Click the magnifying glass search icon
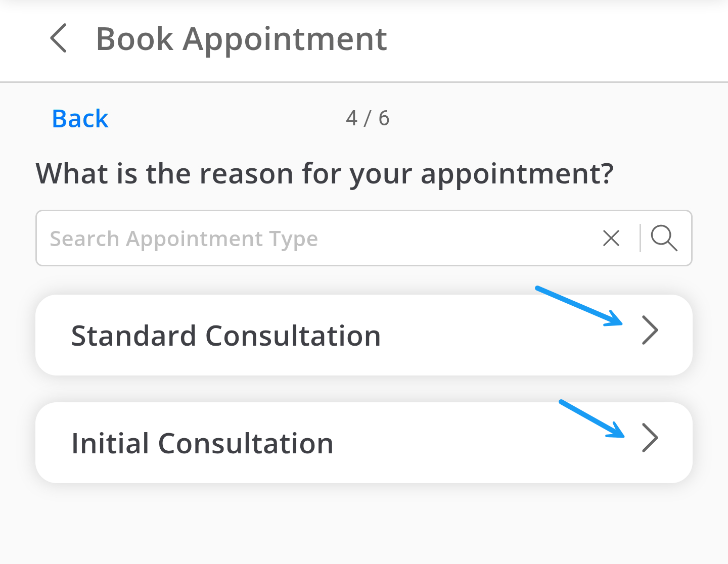 664,238
